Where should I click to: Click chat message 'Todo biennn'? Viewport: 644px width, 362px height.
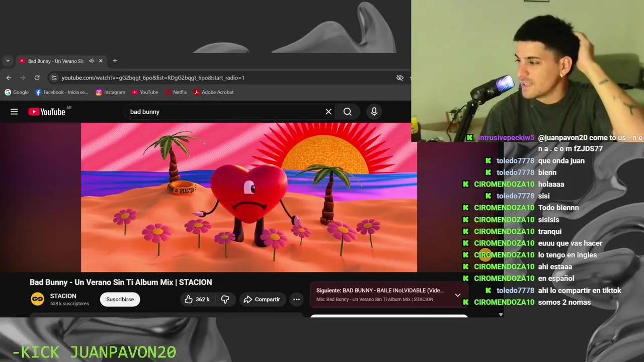pos(558,208)
